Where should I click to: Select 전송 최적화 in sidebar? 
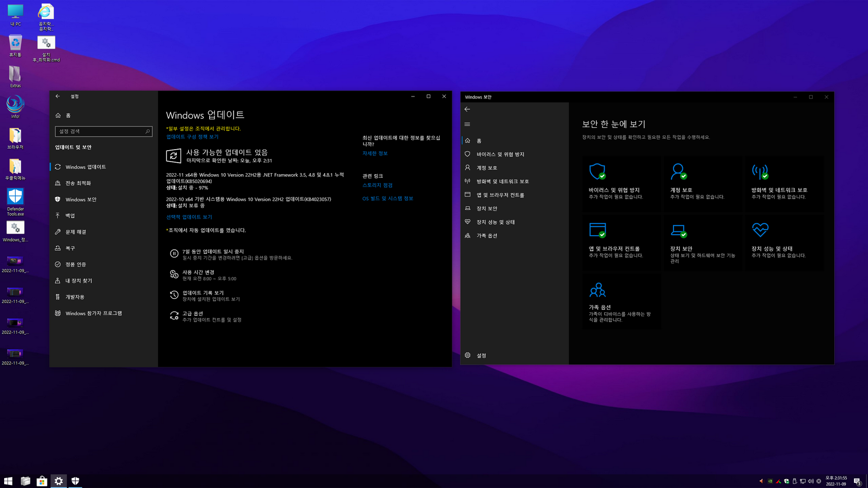[x=104, y=183]
